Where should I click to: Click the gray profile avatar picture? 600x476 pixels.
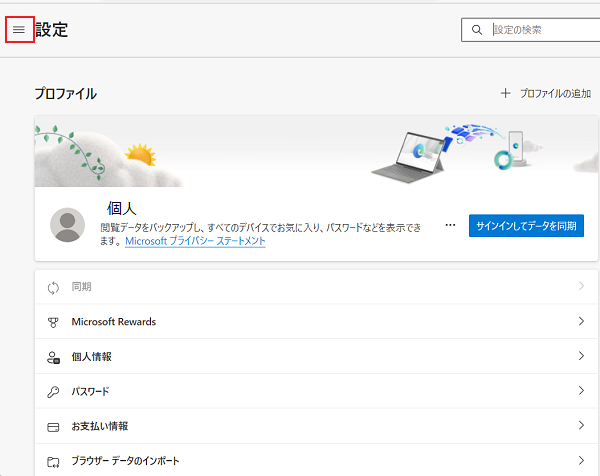68,226
